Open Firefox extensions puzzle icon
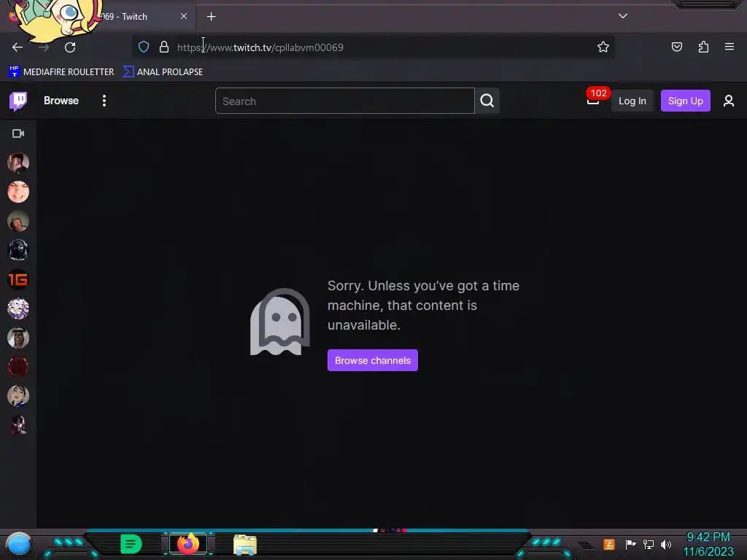 tap(703, 47)
